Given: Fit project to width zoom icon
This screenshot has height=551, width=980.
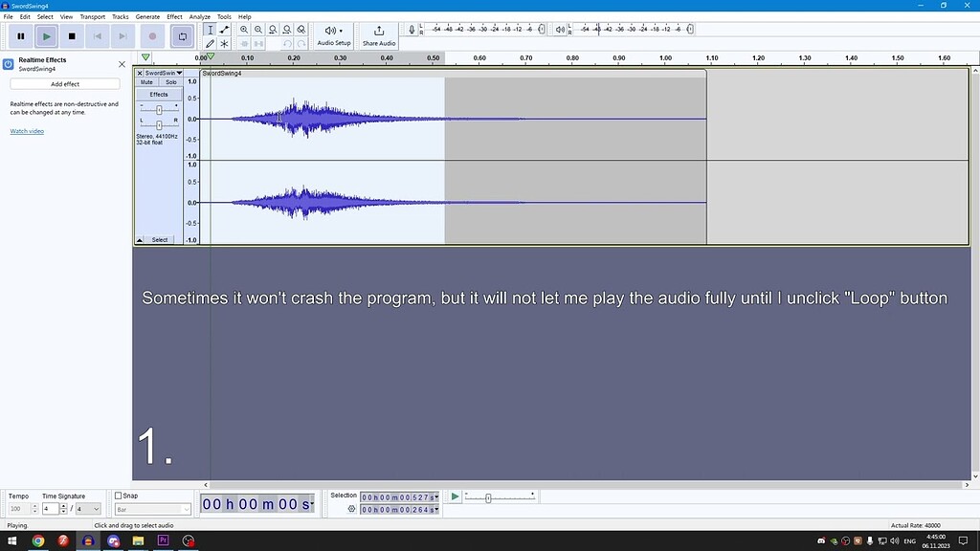Looking at the screenshot, I should pos(287,30).
